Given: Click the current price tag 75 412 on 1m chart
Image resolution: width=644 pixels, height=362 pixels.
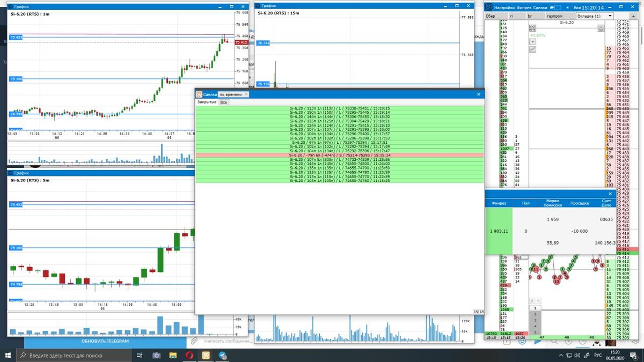Looking at the screenshot, I should (241, 42).
